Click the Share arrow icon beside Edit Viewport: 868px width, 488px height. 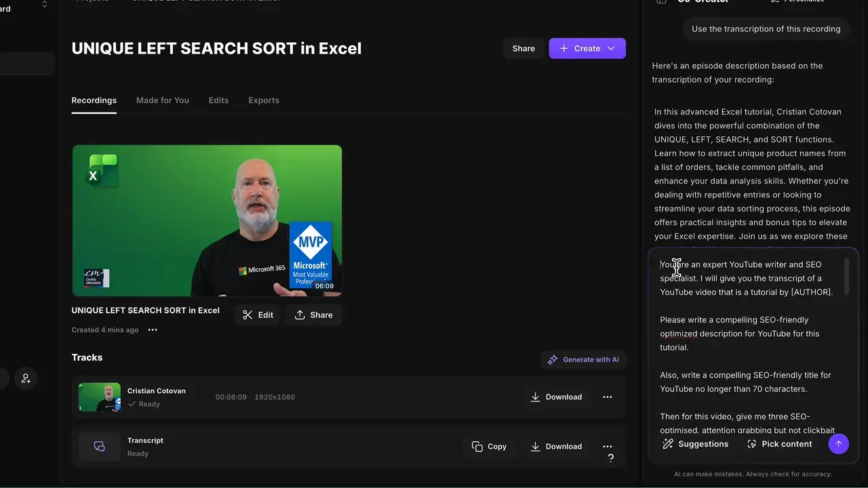coord(299,314)
